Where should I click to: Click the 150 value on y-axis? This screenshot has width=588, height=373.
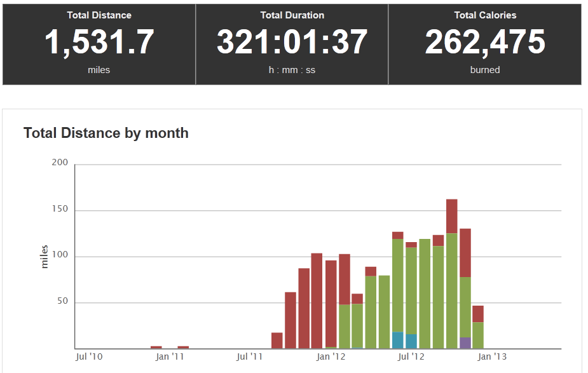(60, 210)
